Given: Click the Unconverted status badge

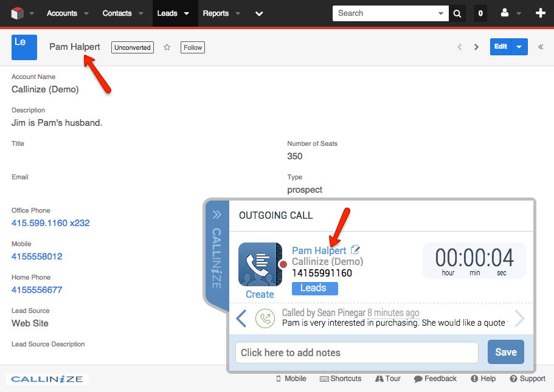Looking at the screenshot, I should point(133,47).
